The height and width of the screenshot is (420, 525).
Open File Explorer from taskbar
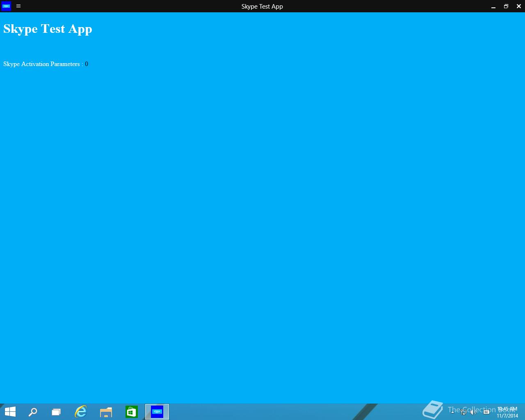[x=106, y=412]
